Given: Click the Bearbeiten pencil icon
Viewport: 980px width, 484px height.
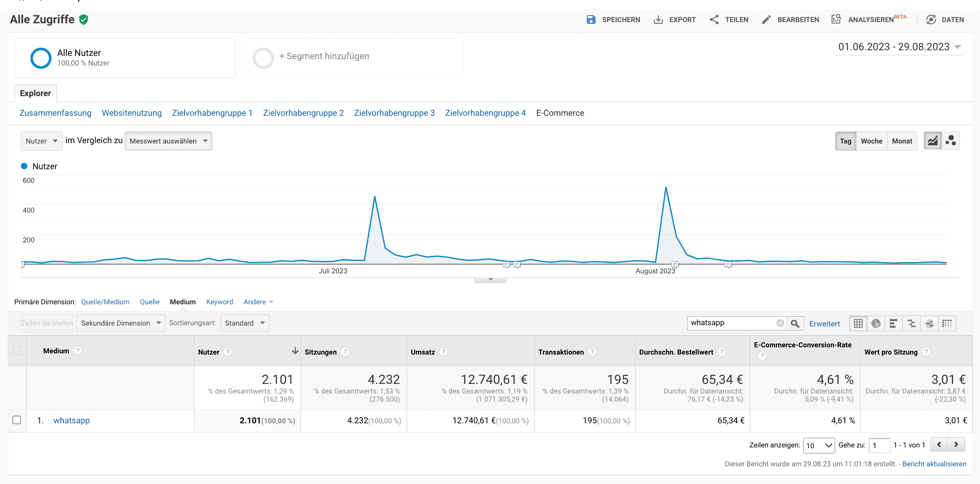Looking at the screenshot, I should tap(766, 20).
